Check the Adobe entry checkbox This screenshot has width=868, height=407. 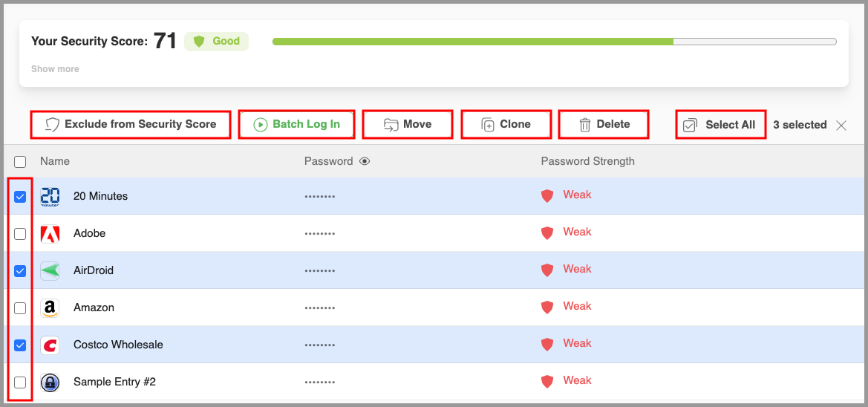click(20, 234)
